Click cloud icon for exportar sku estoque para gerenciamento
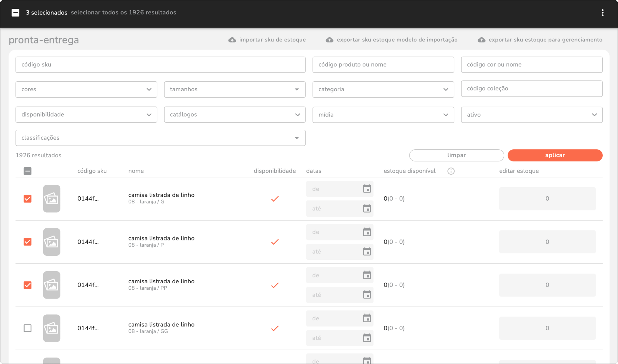Screen dimensions: 618x364 tap(481, 40)
